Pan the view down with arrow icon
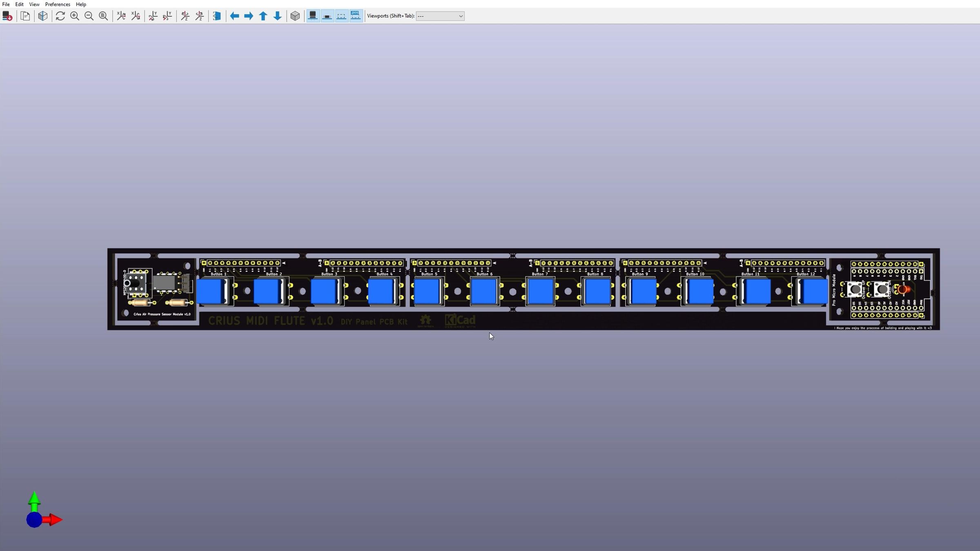The image size is (980, 551). (x=277, y=16)
